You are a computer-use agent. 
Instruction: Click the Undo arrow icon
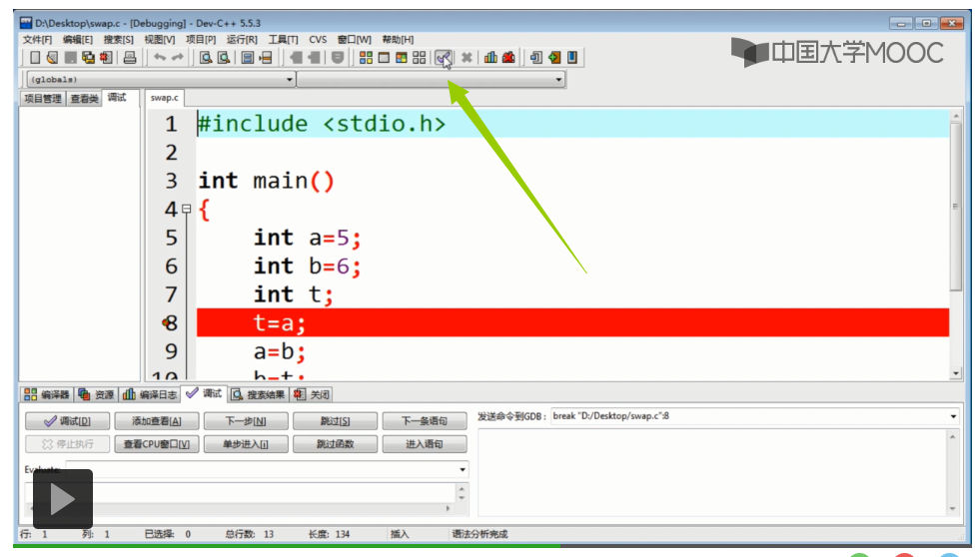tap(160, 58)
